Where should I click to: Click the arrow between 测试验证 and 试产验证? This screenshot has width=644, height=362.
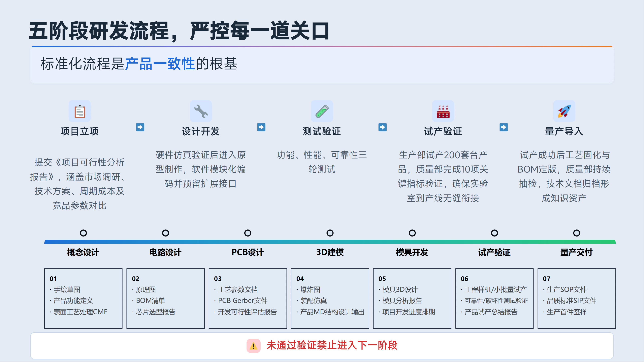pos(383,127)
